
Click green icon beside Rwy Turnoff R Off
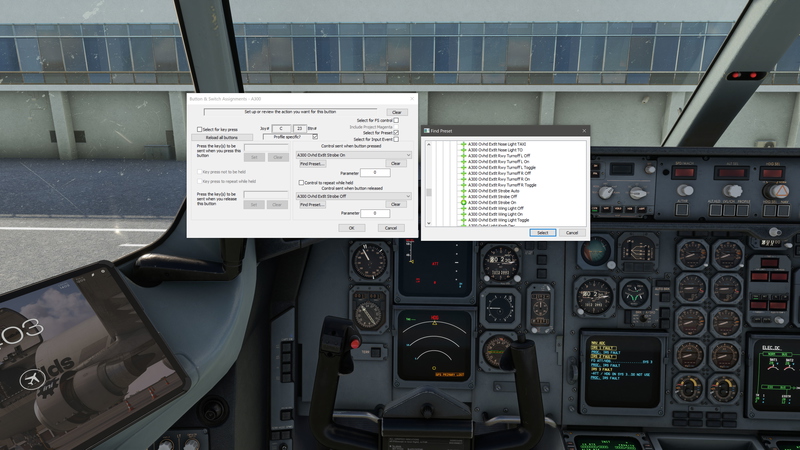(x=463, y=173)
